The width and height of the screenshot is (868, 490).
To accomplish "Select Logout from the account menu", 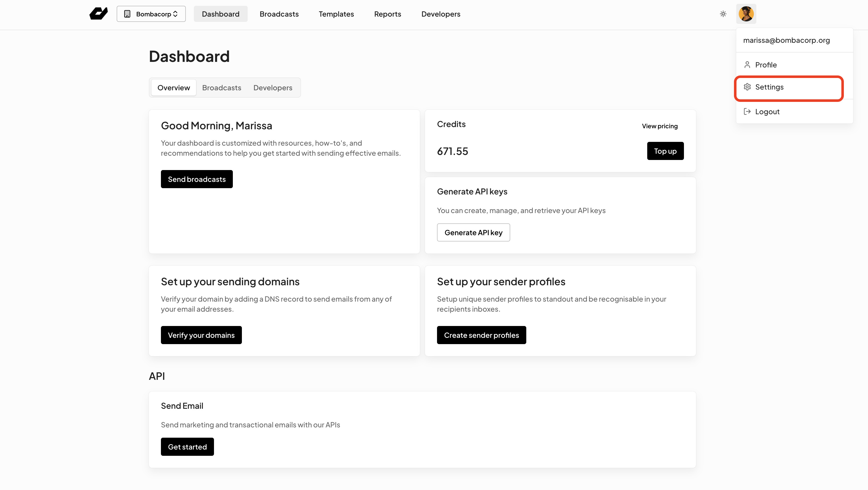I will [x=794, y=111].
